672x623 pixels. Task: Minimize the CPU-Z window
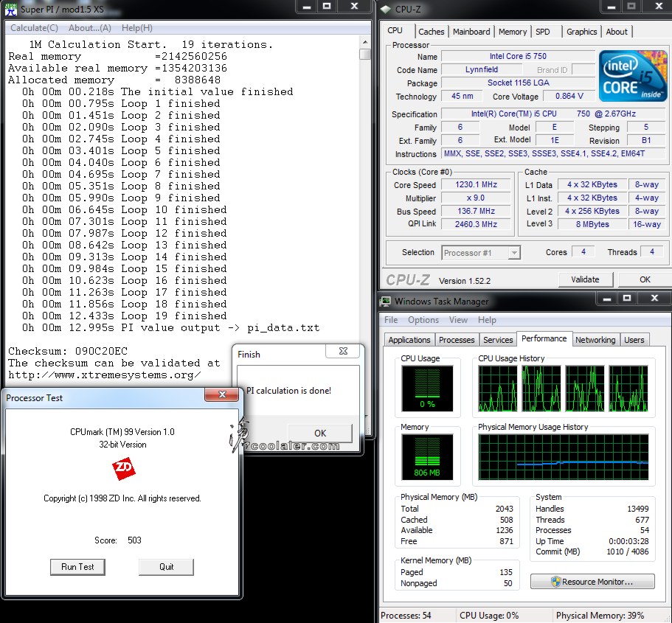tap(612, 7)
